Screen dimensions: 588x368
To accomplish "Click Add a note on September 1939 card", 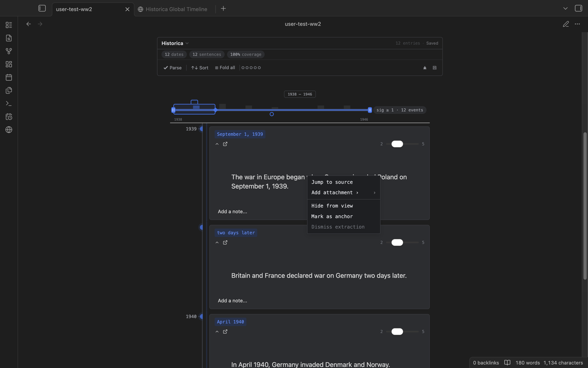I will point(232,212).
